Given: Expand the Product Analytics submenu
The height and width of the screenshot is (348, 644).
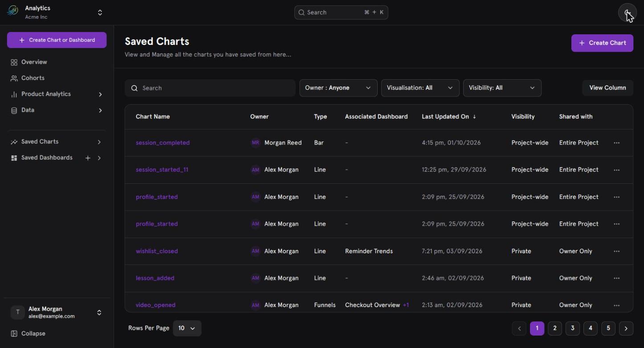Looking at the screenshot, I should click(100, 94).
